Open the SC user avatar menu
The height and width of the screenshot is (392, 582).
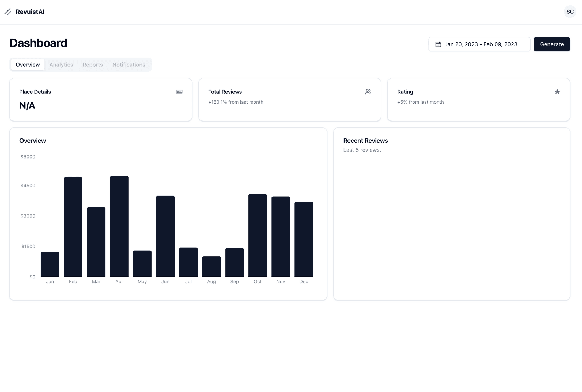click(570, 12)
